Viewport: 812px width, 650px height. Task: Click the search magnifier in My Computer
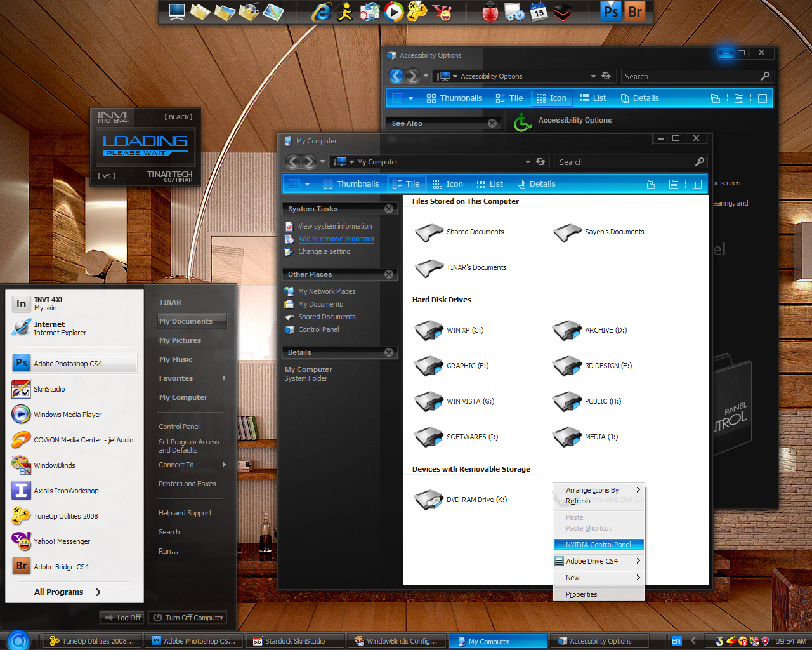699,162
